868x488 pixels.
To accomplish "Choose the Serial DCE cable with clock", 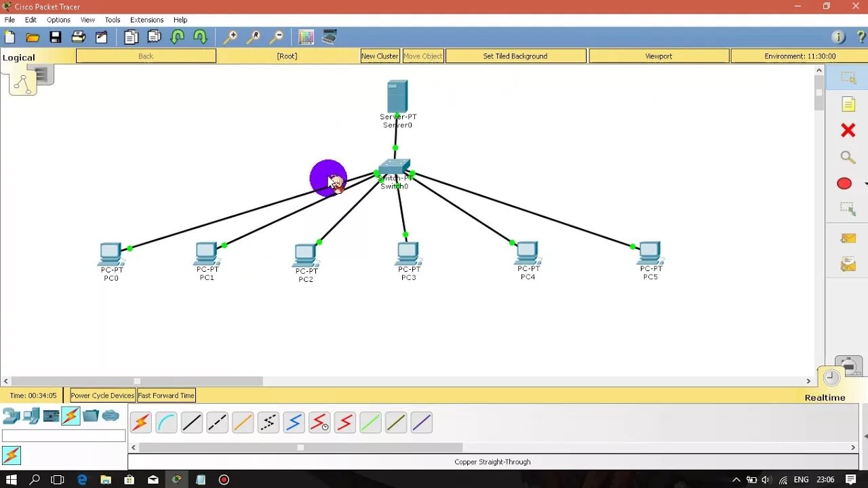I will tap(319, 423).
